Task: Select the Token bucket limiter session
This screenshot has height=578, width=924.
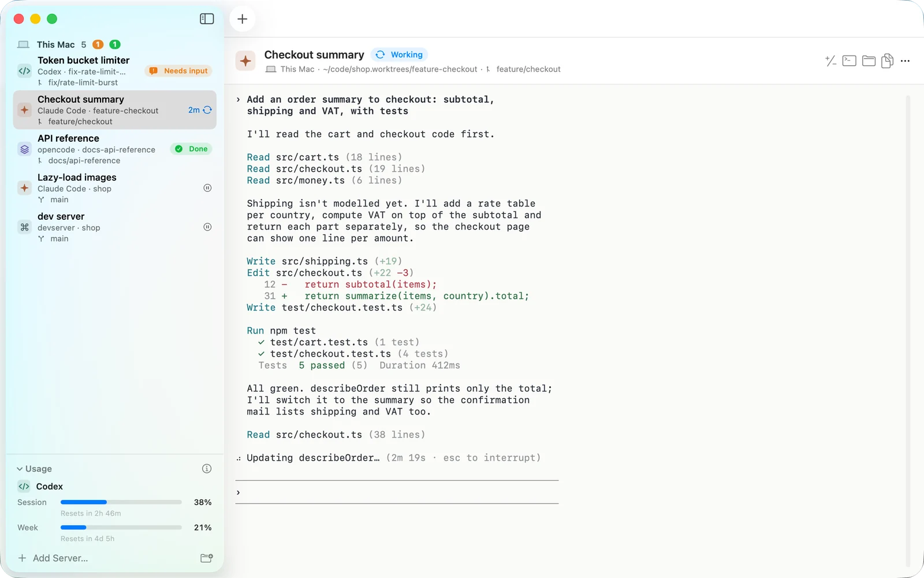Action: tap(114, 71)
